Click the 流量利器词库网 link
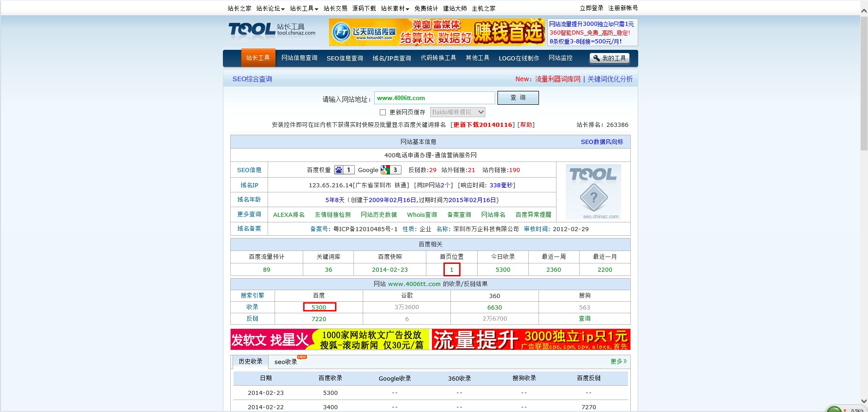Screen dimensions: 868x412 click(x=558, y=79)
